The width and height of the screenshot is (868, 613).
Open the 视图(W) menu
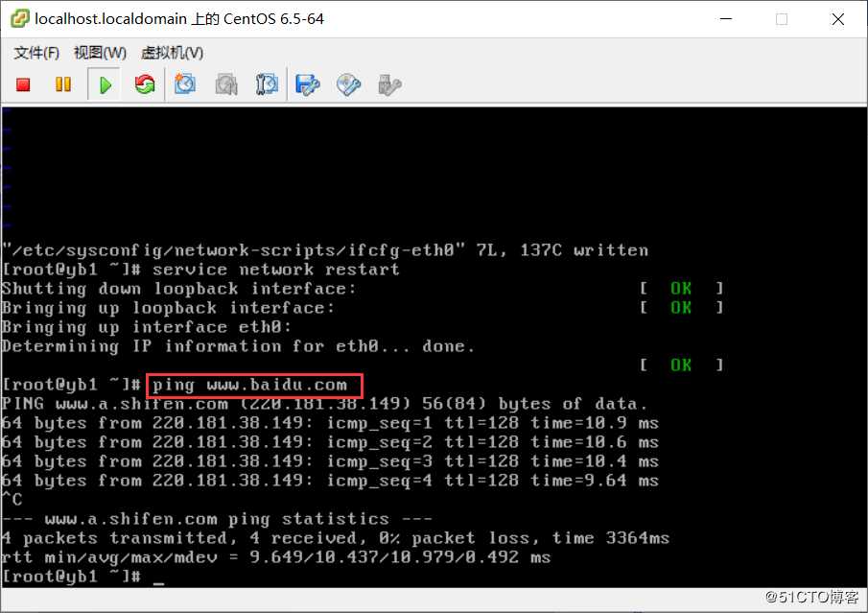100,53
